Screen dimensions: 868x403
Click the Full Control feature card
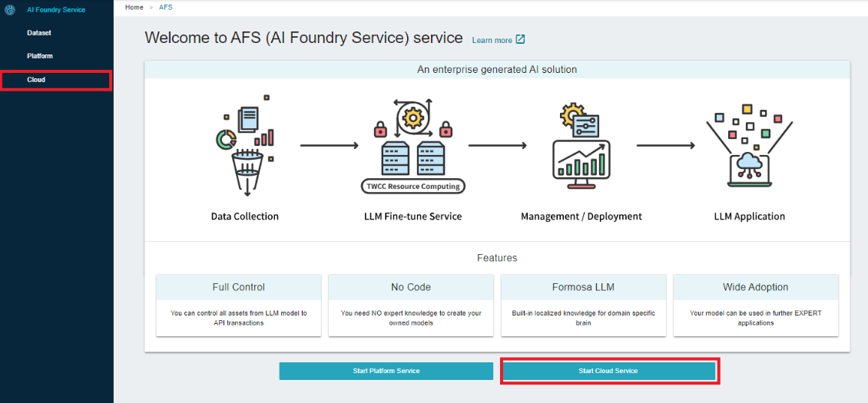tap(239, 305)
